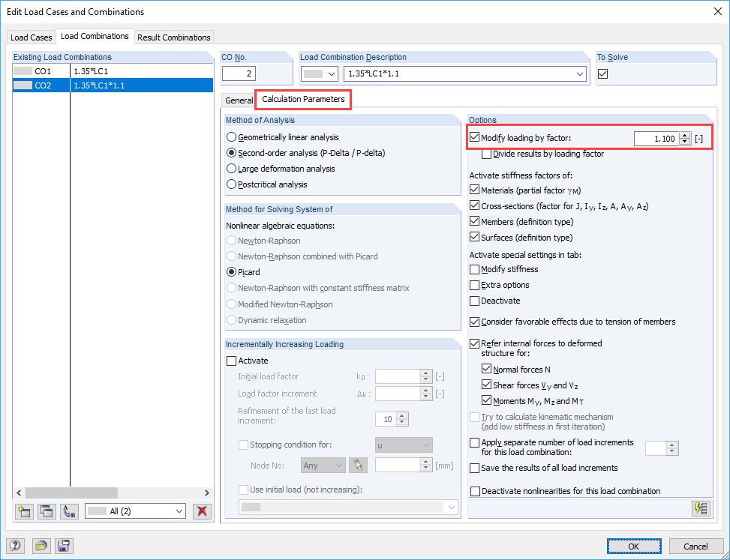Click the open folder icon at bottom
The height and width of the screenshot is (560, 730).
coord(40,546)
